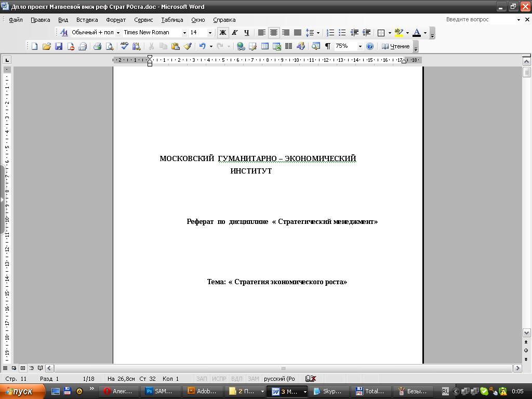532x399 pixels.
Task: Open the Файл menu
Action: pyautogui.click(x=16, y=20)
